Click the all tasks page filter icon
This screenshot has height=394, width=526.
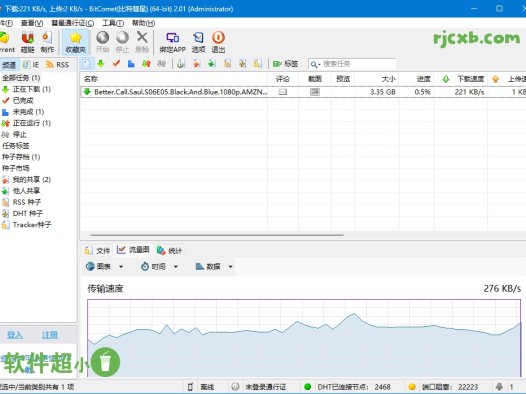[x=86, y=64]
